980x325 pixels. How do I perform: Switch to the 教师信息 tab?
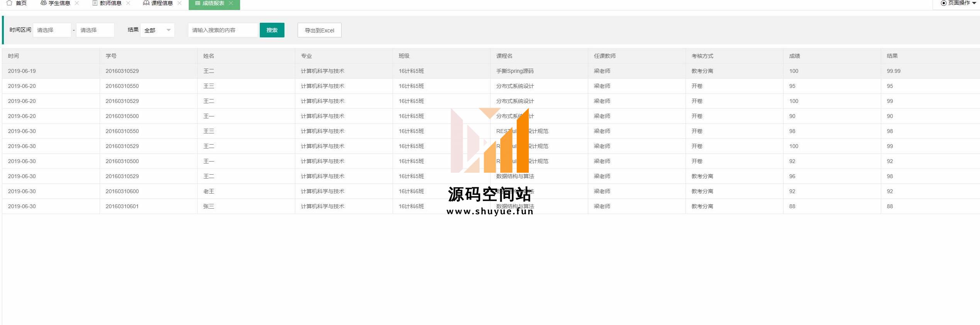[x=110, y=3]
